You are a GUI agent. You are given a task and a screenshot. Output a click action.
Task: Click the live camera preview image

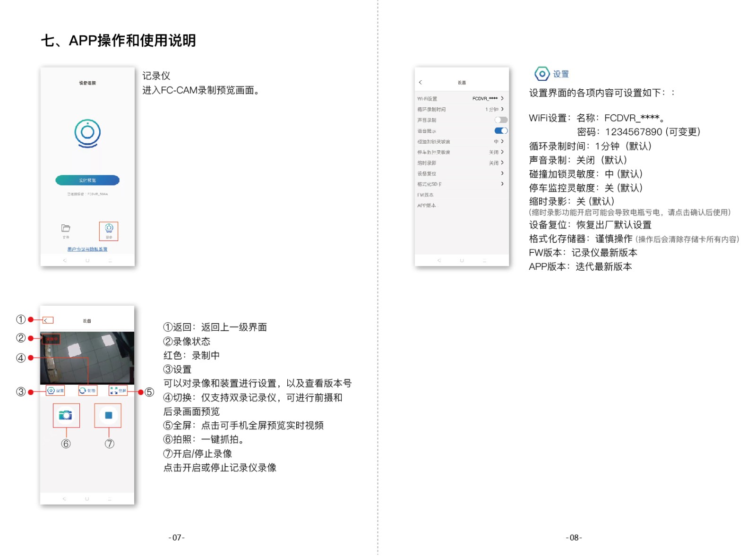(x=87, y=358)
